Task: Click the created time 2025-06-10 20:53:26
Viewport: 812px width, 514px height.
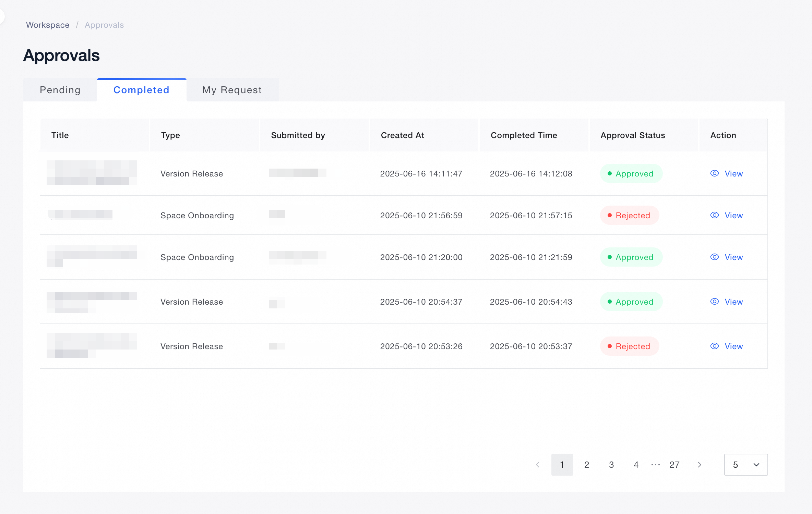Action: [421, 346]
